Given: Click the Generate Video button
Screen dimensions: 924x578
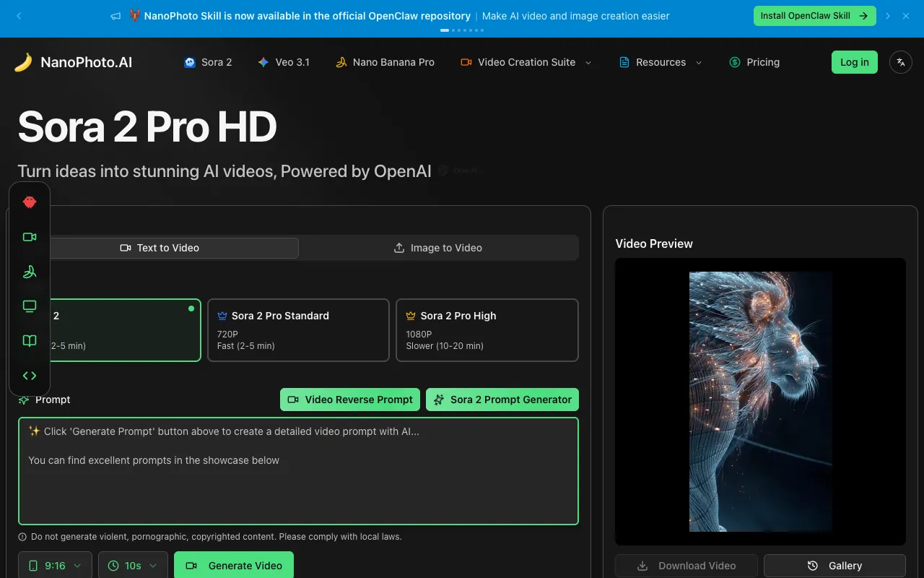Looking at the screenshot, I should tap(234, 565).
